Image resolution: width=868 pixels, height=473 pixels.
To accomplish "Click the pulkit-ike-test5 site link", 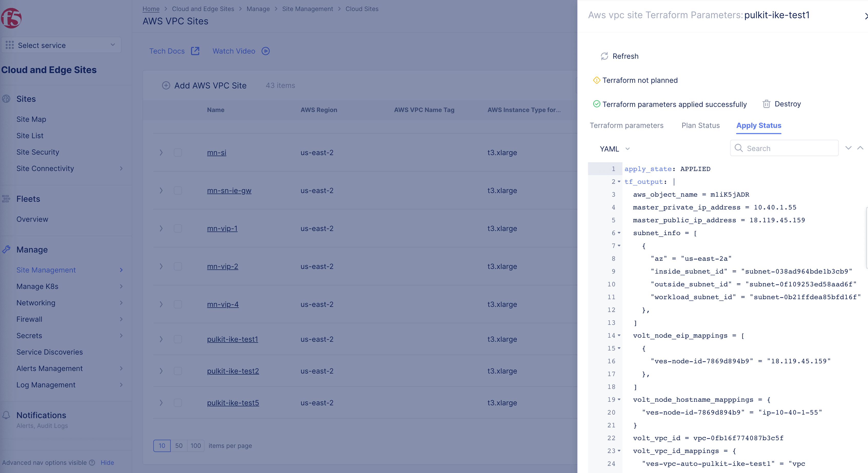I will tap(233, 402).
